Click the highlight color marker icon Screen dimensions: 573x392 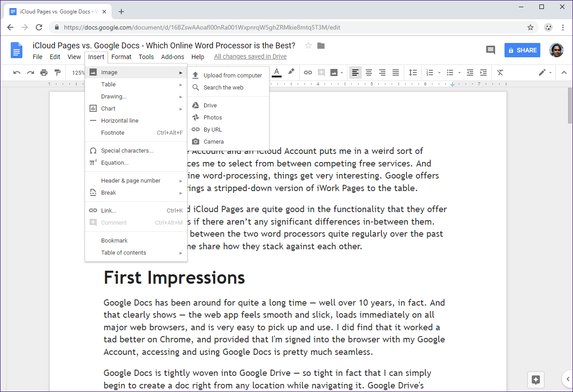[x=291, y=72]
